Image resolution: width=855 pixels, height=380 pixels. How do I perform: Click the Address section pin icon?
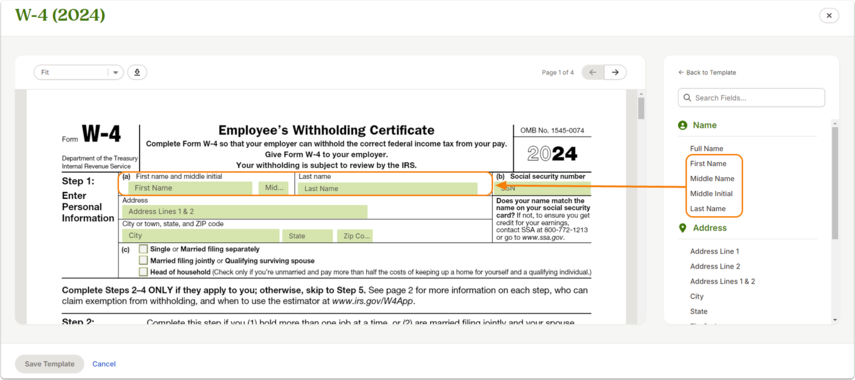pos(682,228)
